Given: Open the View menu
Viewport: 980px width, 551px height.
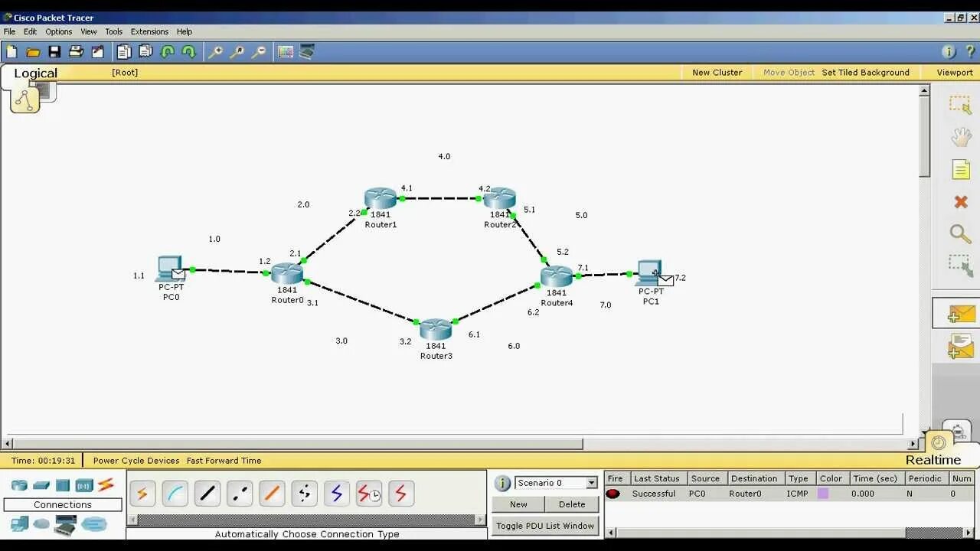Looking at the screenshot, I should tap(89, 31).
